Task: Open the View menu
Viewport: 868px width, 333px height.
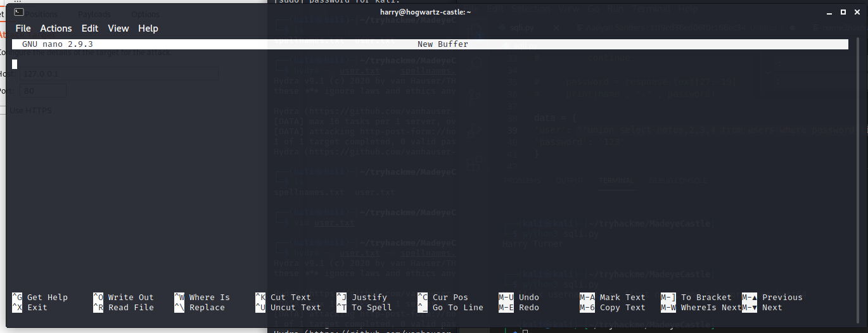Action: click(118, 28)
